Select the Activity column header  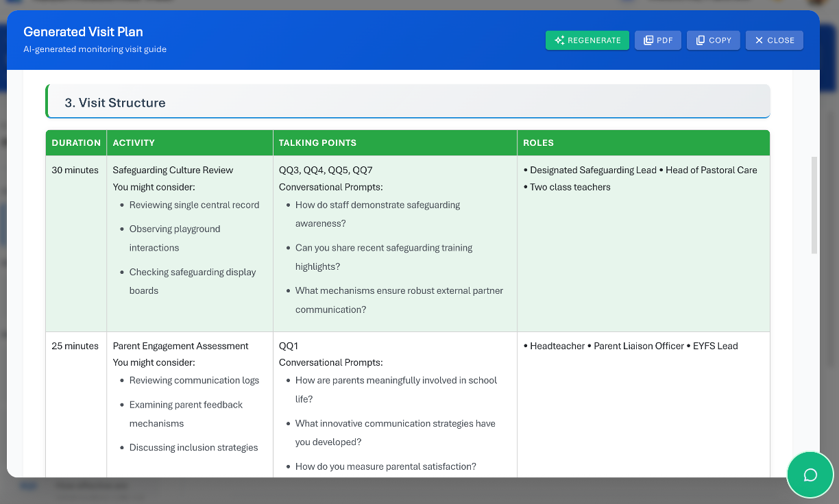click(134, 143)
